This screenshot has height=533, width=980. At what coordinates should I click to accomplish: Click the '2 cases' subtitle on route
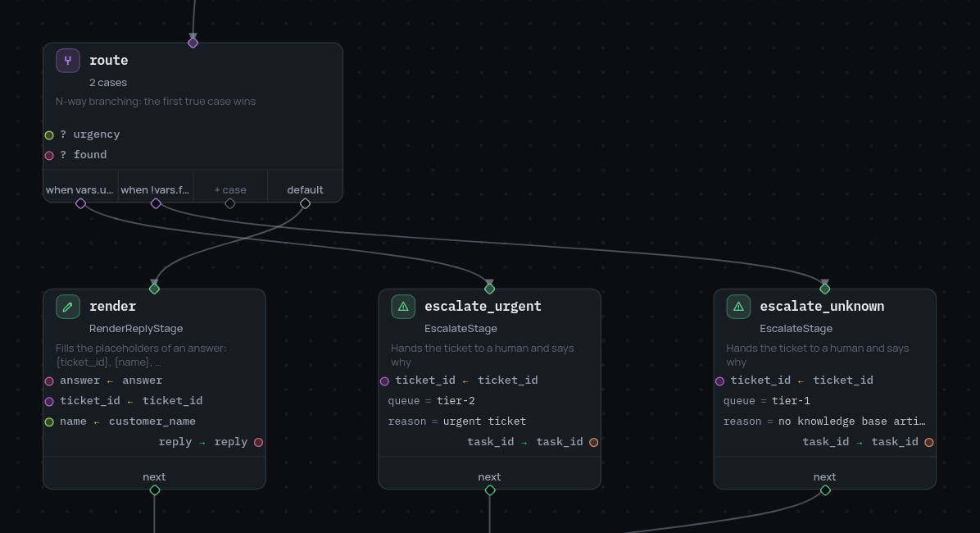tap(108, 83)
